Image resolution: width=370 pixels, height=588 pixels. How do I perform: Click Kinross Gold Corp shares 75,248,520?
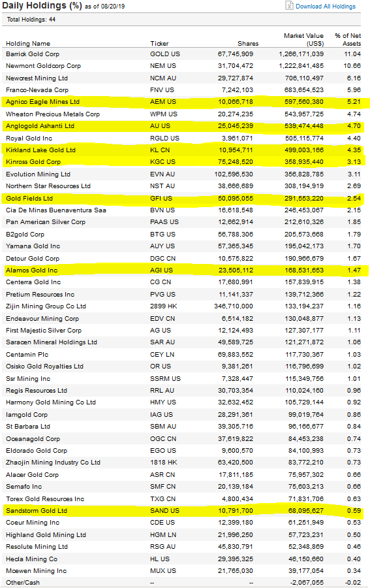point(235,162)
